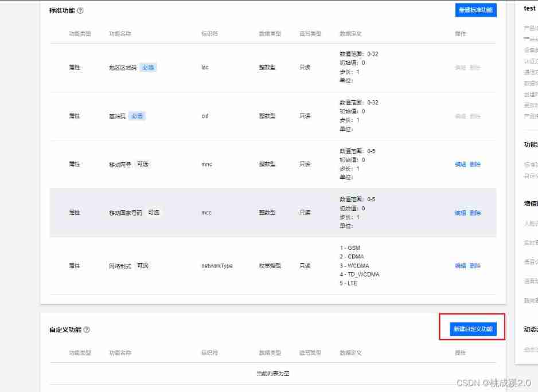Select the 可选 tag beside 移动国家码
Image resolution: width=538 pixels, height=392 pixels.
click(x=153, y=213)
